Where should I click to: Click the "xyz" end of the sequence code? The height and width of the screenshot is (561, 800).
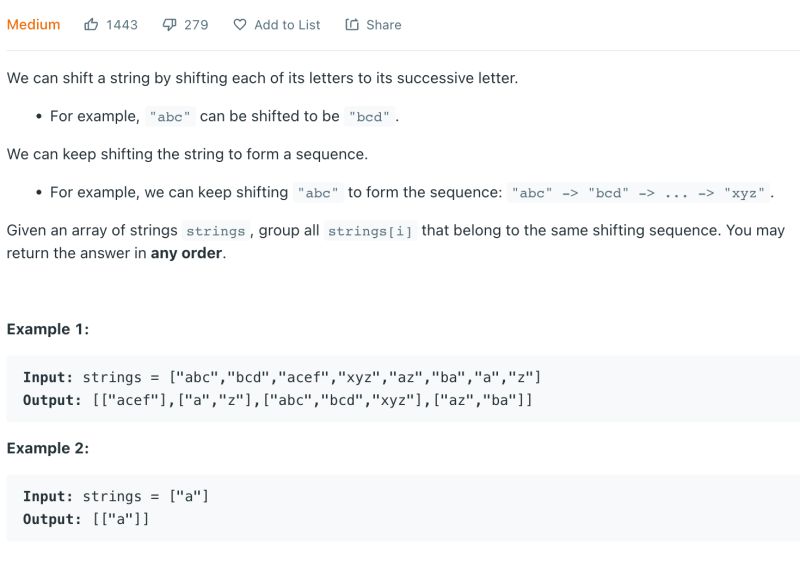[744, 193]
